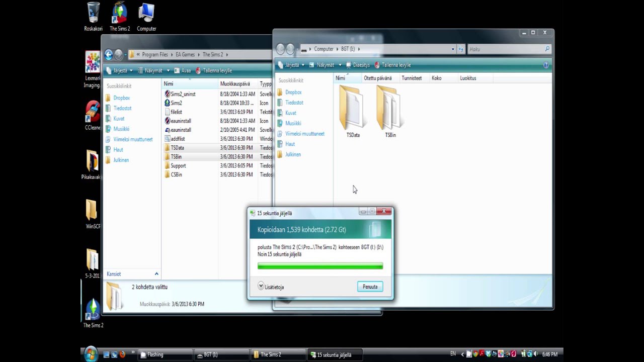Image resolution: width=644 pixels, height=362 pixels.
Task: Open Julkinen link in BGT sidebar
Action: pos(293,154)
